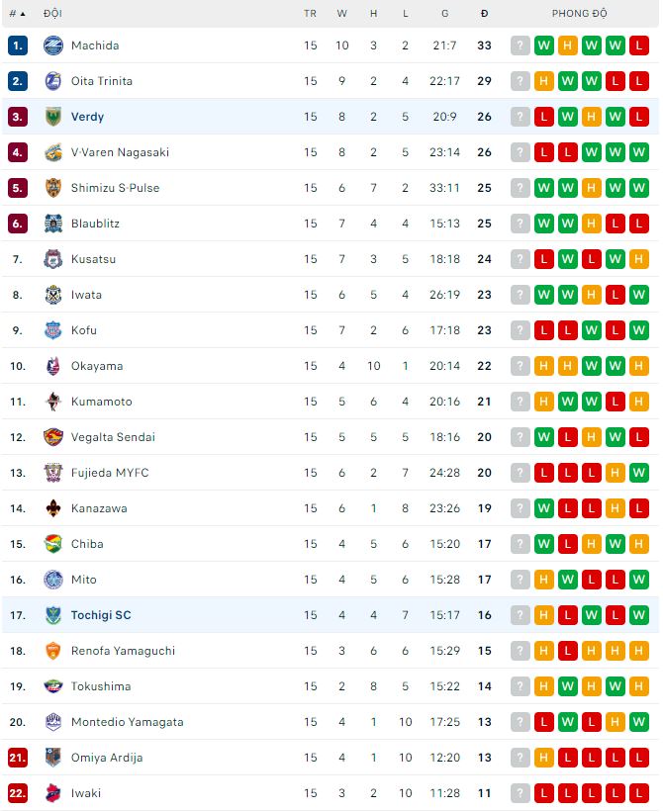
Task: Sort standings by the Đ points header
Action: 484,14
